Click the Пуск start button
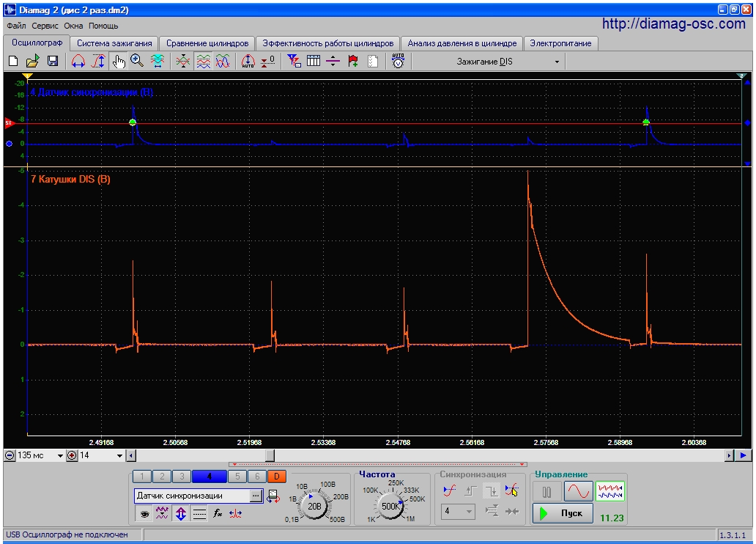 click(x=562, y=513)
